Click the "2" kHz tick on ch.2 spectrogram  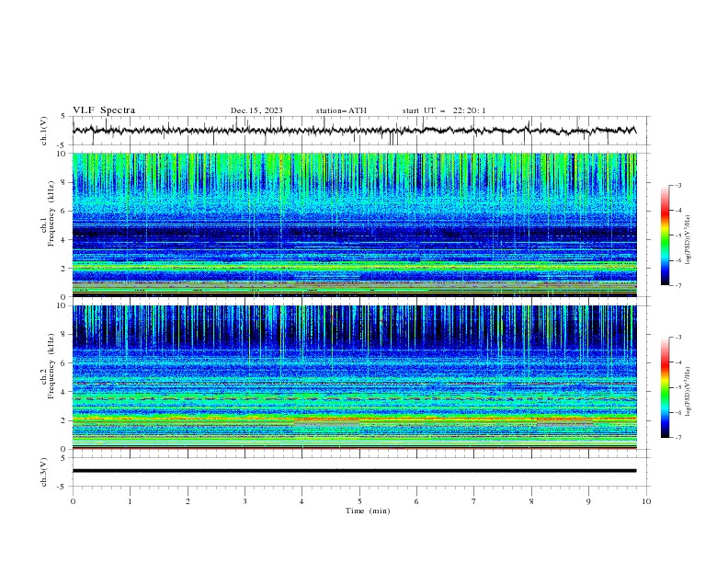(64, 420)
